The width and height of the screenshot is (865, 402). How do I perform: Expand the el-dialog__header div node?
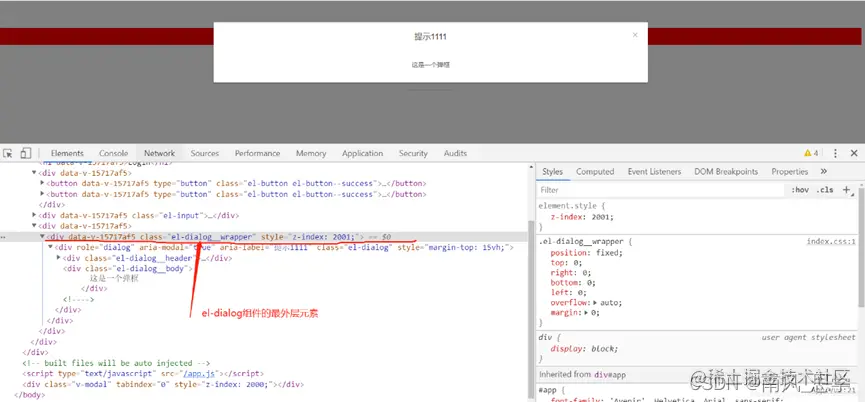[59, 258]
